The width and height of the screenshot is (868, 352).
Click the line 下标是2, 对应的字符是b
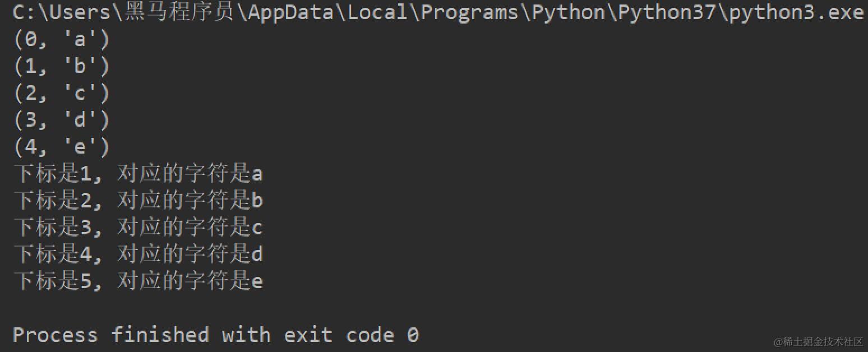click(x=137, y=201)
